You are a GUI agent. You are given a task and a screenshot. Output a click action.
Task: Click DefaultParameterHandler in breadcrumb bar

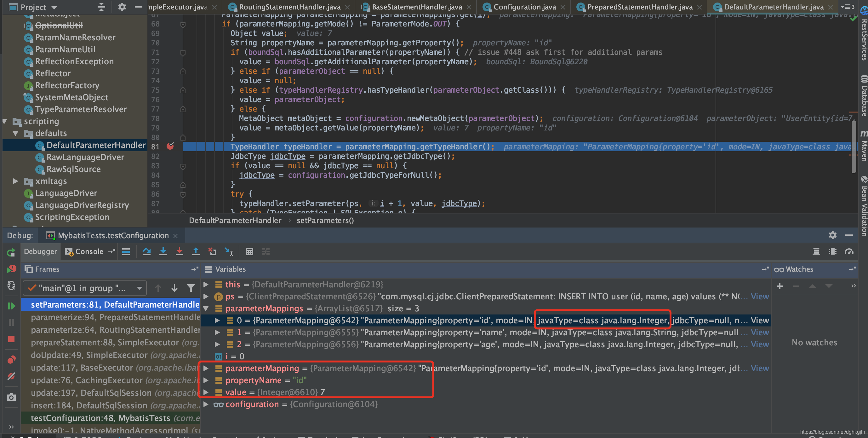pyautogui.click(x=235, y=221)
